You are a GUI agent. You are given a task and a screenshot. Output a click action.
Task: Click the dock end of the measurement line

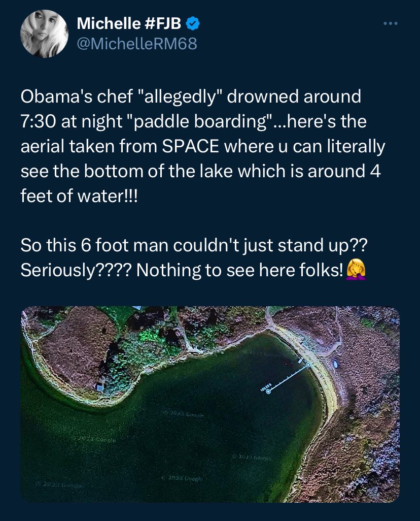[308, 365]
